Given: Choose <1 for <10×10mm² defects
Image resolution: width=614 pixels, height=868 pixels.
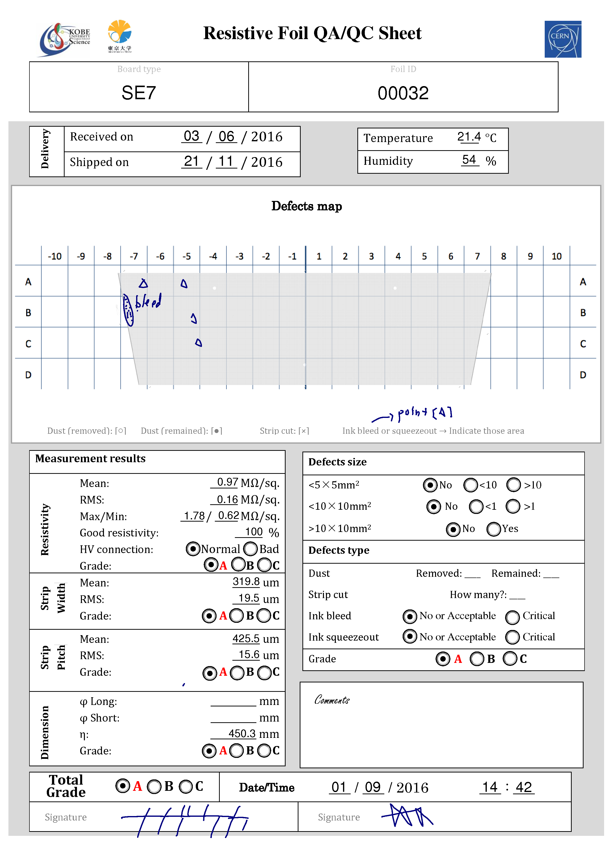Looking at the screenshot, I should point(476,506).
